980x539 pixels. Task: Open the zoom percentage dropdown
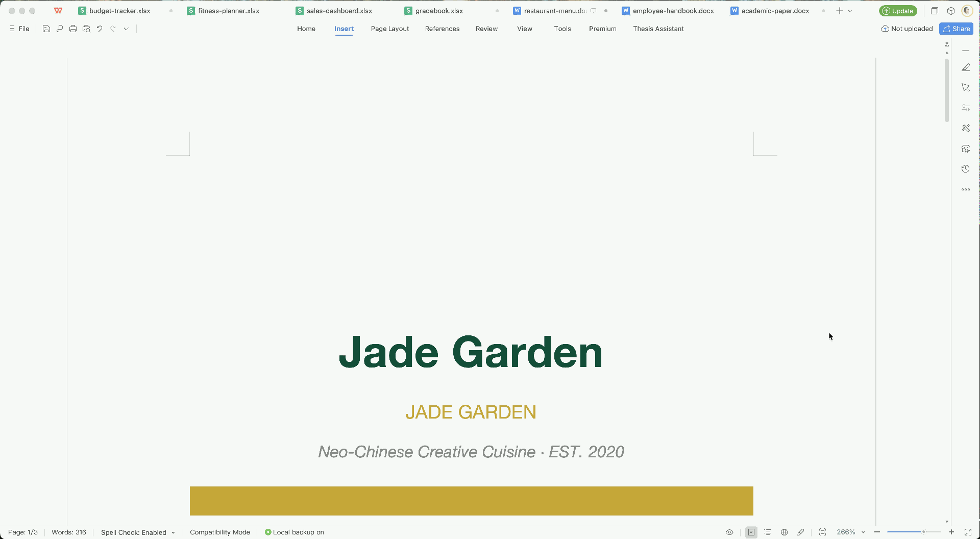tap(863, 532)
